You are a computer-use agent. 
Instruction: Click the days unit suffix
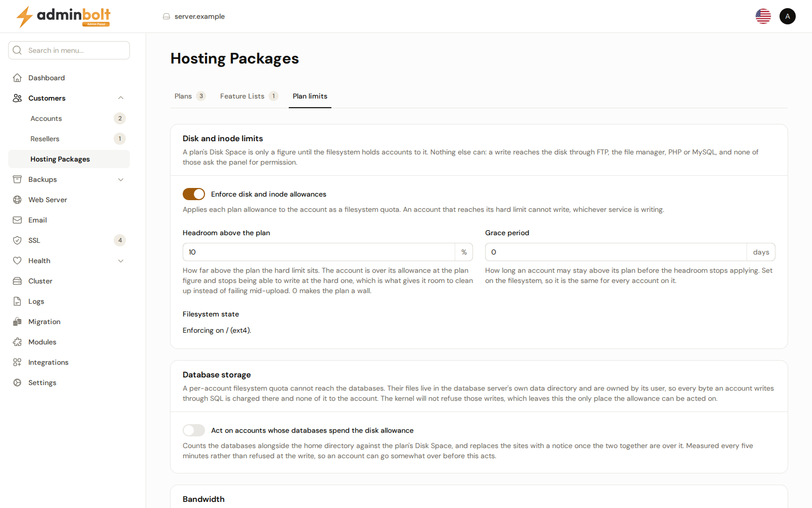[761, 252]
